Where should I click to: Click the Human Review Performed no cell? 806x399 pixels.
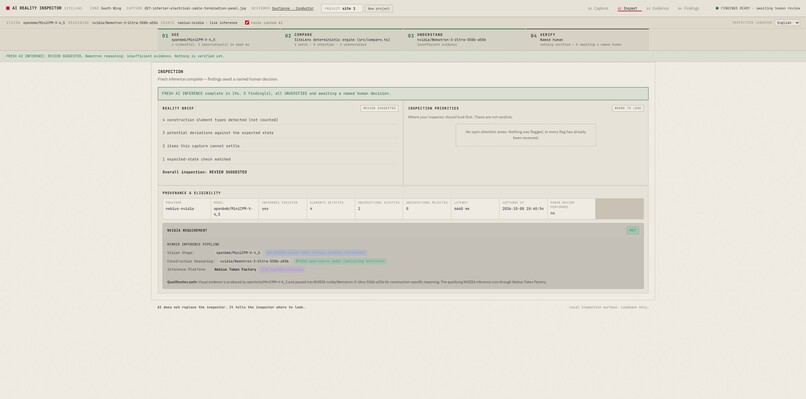(x=571, y=209)
